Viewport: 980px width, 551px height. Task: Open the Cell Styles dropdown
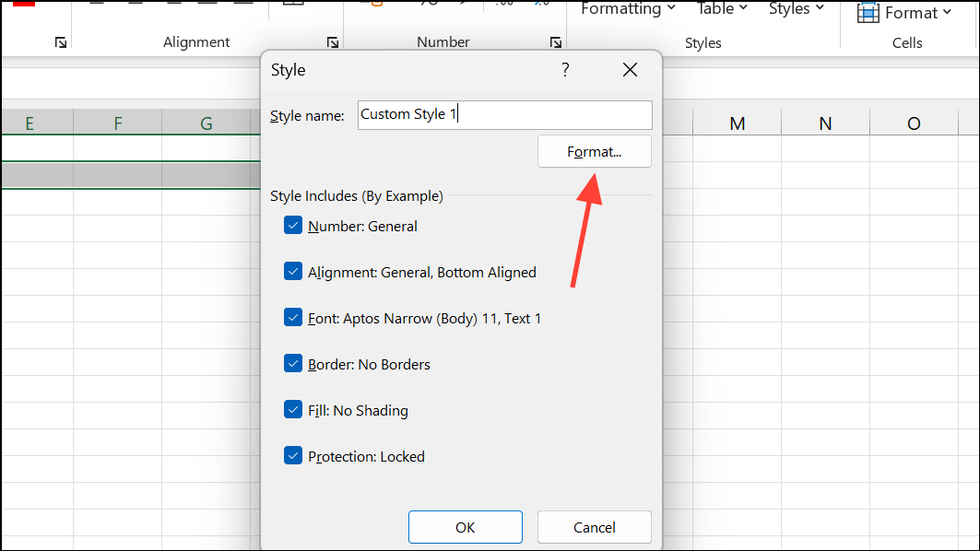click(x=796, y=9)
